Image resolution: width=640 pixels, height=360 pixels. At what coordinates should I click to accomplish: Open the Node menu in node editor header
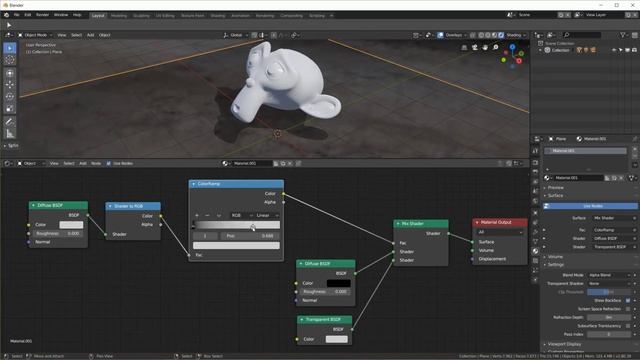(x=96, y=163)
